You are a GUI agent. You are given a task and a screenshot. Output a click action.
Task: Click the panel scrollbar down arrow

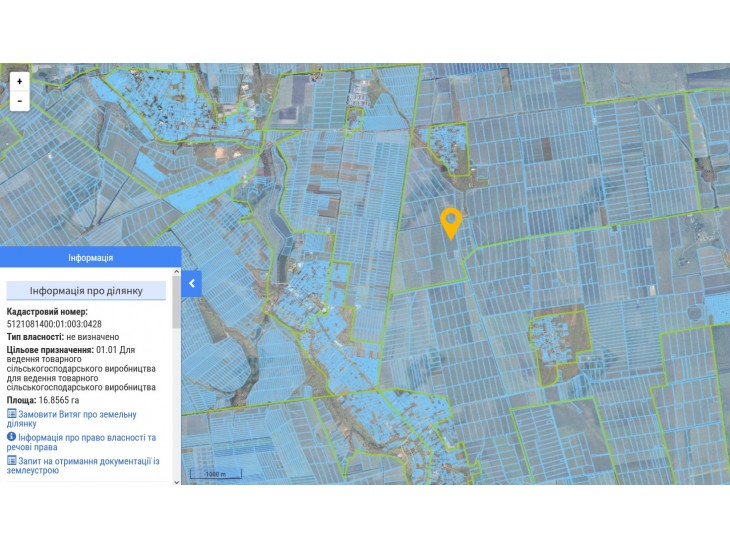[x=176, y=482]
